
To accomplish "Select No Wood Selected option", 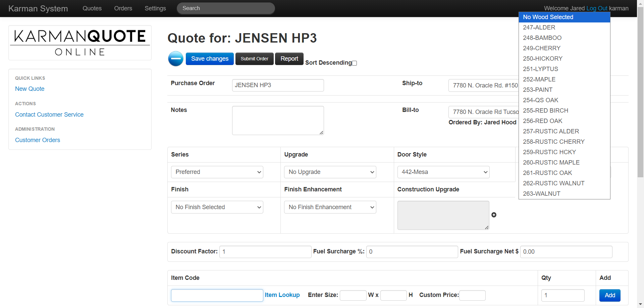I will click(565, 17).
